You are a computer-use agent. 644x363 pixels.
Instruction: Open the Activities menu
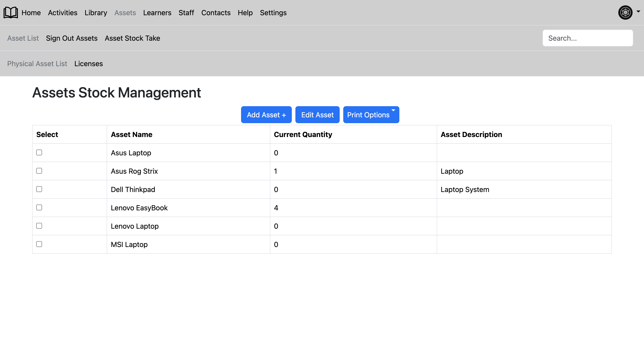(62, 13)
